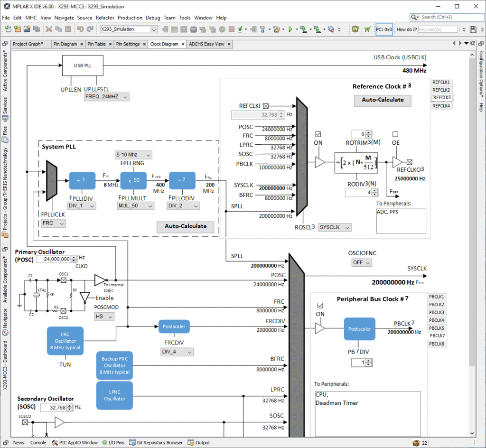Click the Build Project hammer icon

[262, 29]
